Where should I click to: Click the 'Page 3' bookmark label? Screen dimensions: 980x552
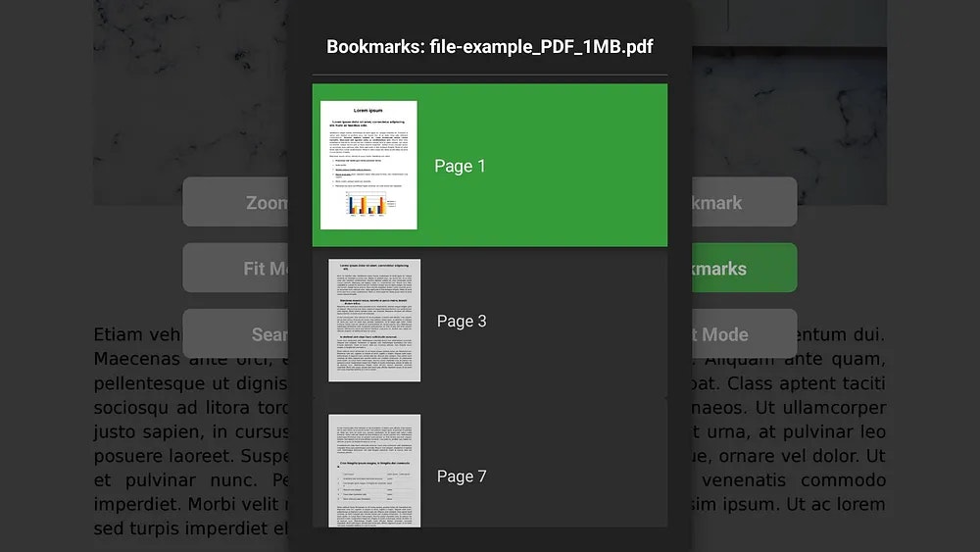(x=462, y=321)
